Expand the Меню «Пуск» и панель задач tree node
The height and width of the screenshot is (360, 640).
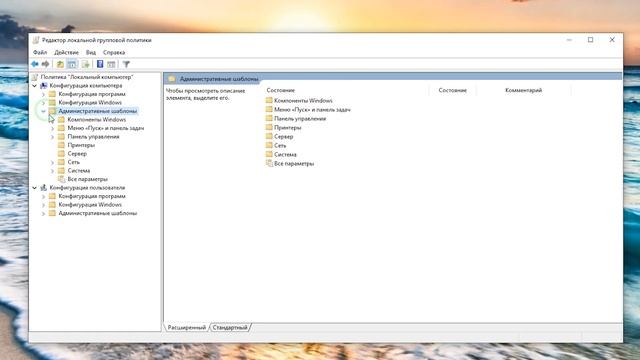click(x=53, y=128)
